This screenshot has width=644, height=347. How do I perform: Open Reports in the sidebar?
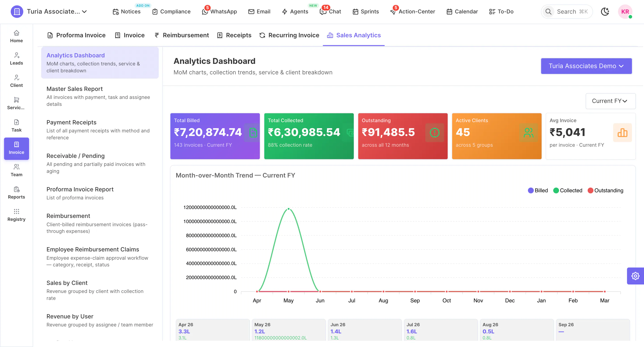point(16,193)
